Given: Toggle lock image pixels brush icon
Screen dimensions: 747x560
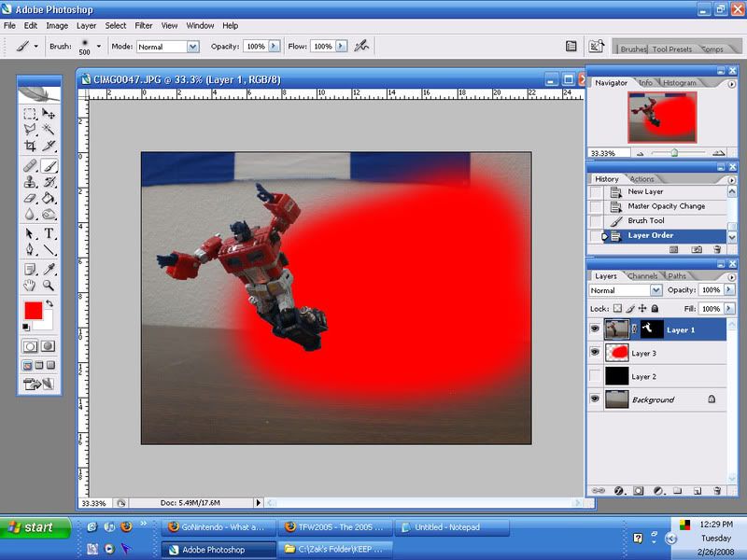Looking at the screenshot, I should point(630,309).
